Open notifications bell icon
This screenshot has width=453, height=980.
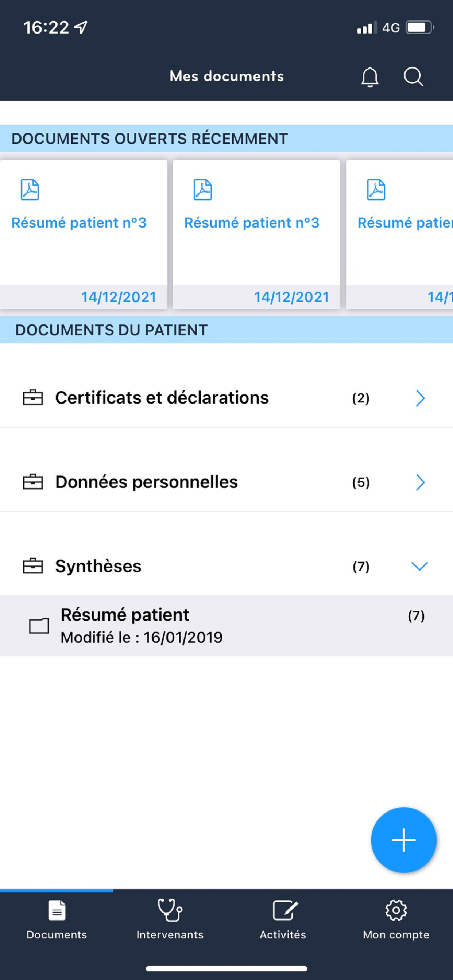(x=369, y=77)
